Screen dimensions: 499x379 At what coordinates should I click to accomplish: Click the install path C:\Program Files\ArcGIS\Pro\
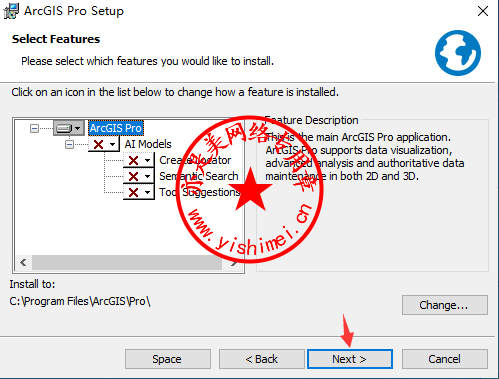tap(80, 301)
